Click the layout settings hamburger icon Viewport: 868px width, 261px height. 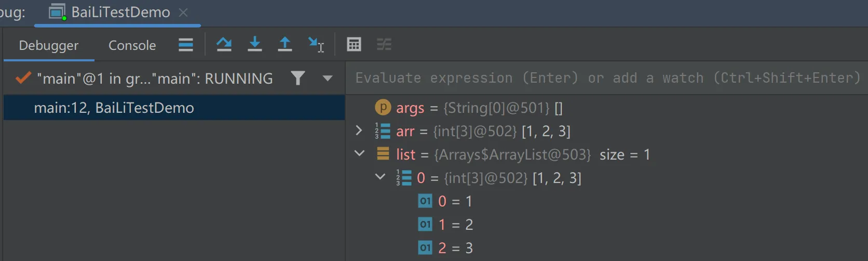click(x=186, y=45)
